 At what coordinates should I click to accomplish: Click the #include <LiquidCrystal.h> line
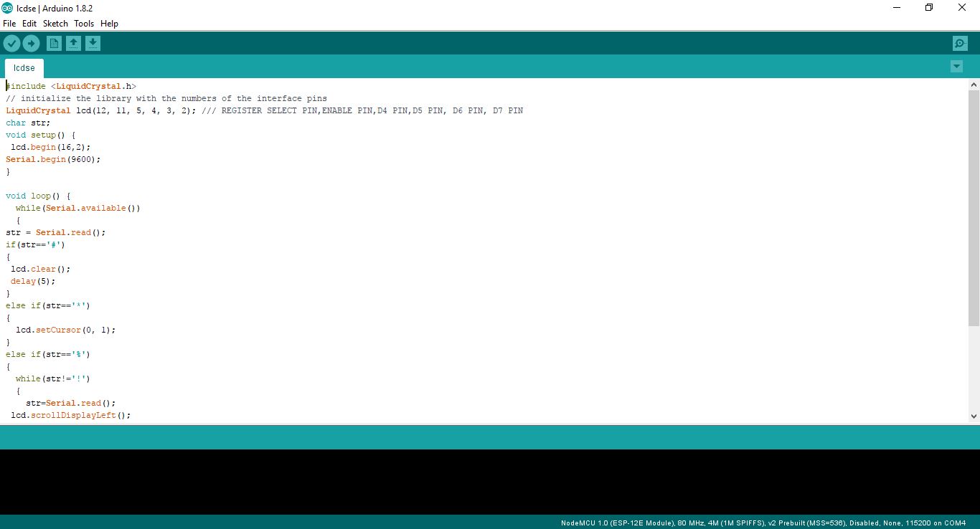(71, 86)
